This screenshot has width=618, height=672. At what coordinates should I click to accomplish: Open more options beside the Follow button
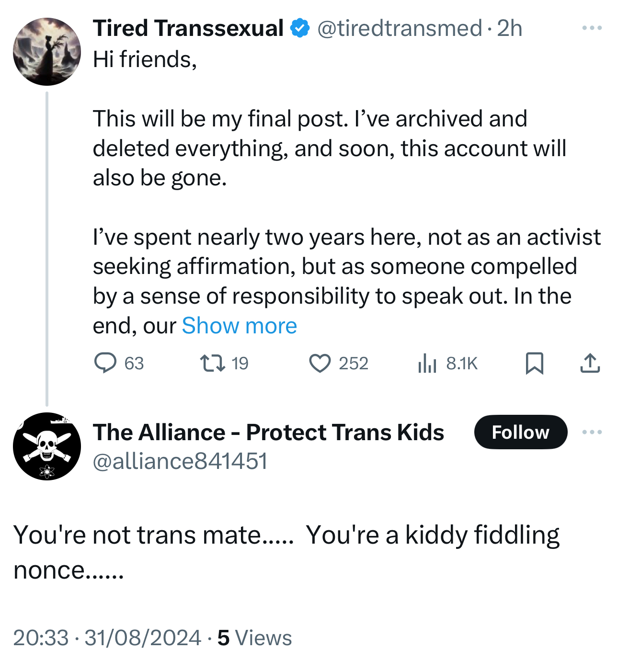pyautogui.click(x=592, y=432)
